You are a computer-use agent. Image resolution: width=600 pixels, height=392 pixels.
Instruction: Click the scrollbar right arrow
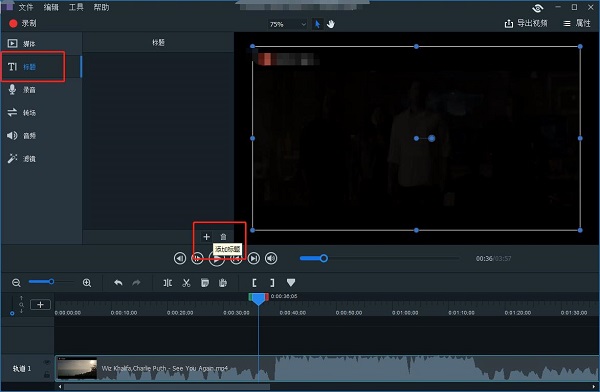(594, 387)
